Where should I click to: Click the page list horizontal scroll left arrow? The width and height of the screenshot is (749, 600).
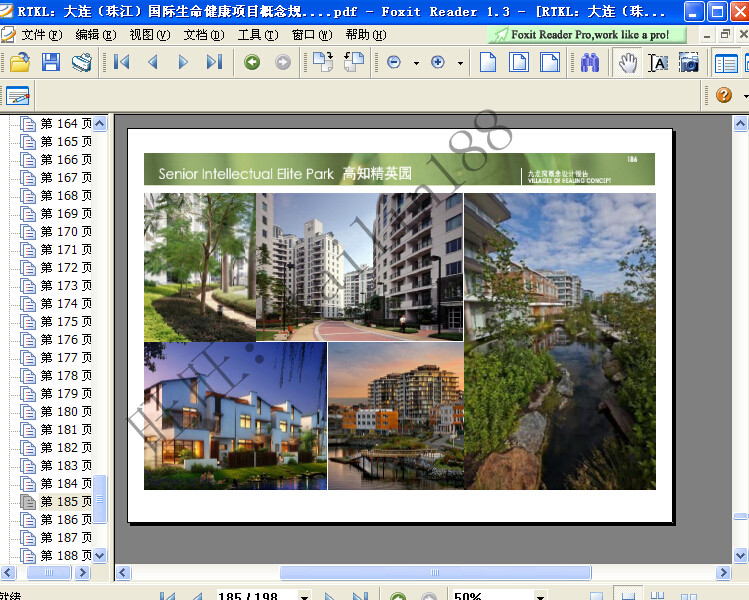click(8, 572)
